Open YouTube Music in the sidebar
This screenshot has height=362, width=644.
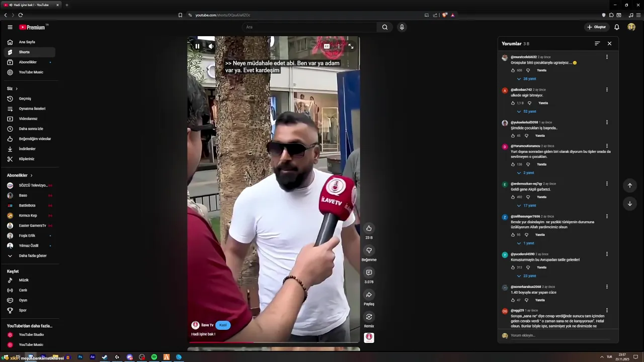click(30, 72)
